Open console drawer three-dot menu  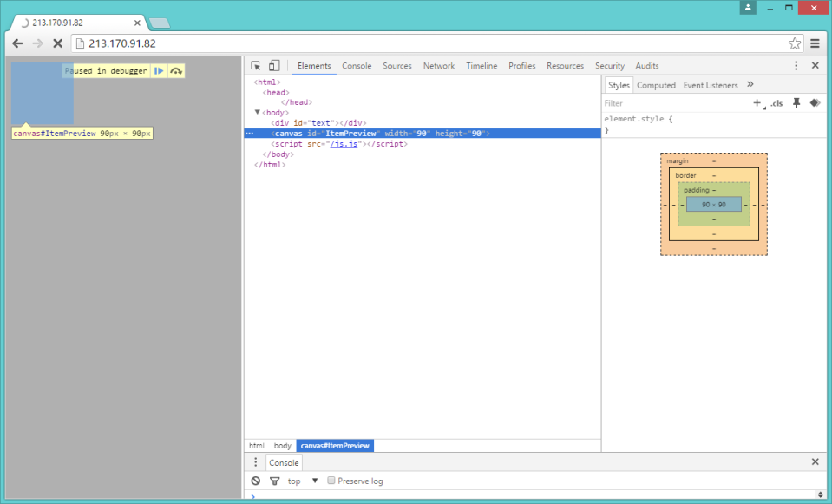pos(255,462)
